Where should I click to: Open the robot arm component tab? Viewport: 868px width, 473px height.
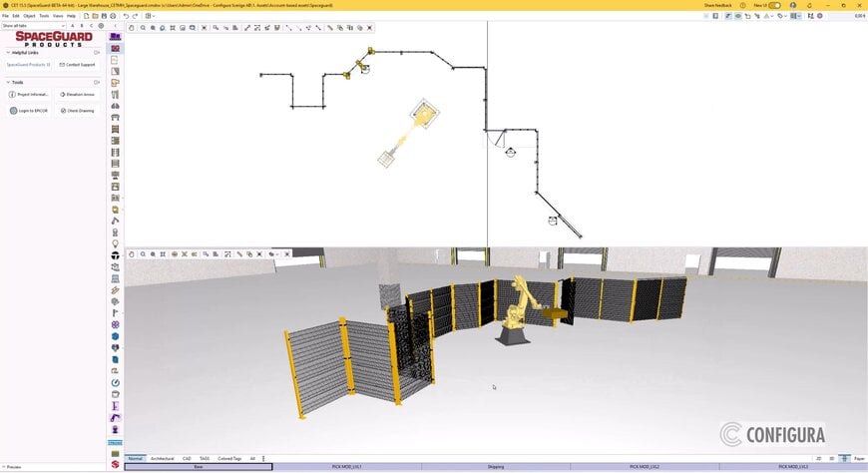[x=115, y=417]
